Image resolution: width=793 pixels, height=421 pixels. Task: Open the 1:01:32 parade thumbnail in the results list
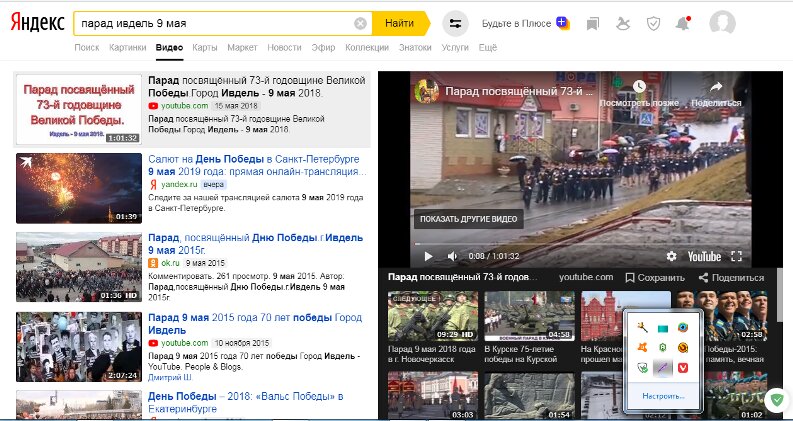point(79,109)
